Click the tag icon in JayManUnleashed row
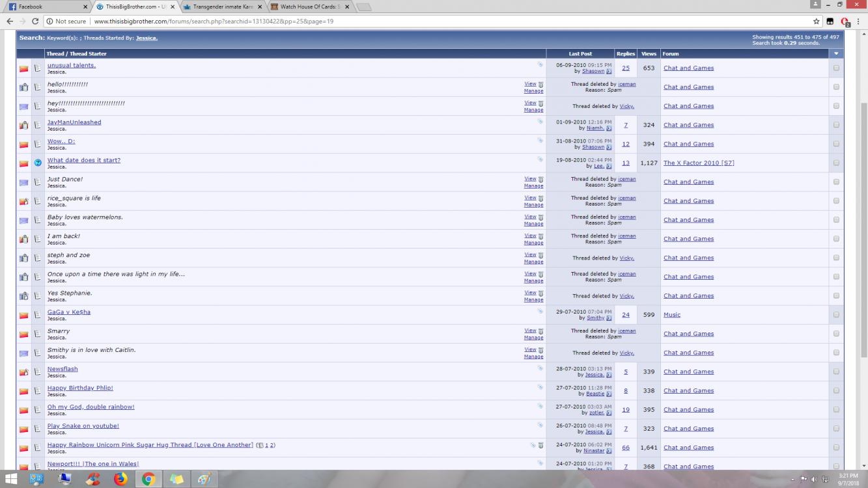This screenshot has height=488, width=868. 540,122
